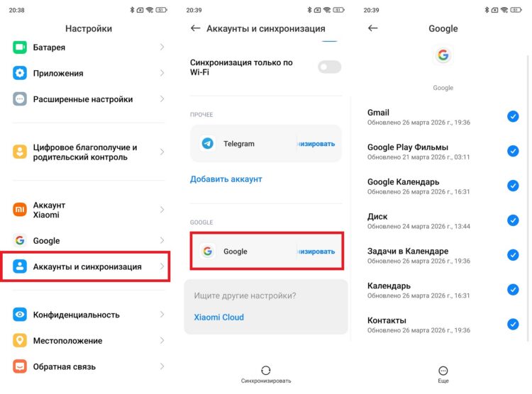The height and width of the screenshot is (394, 532).
Task: Expand Расширенные настройки chevron
Action: click(x=162, y=99)
